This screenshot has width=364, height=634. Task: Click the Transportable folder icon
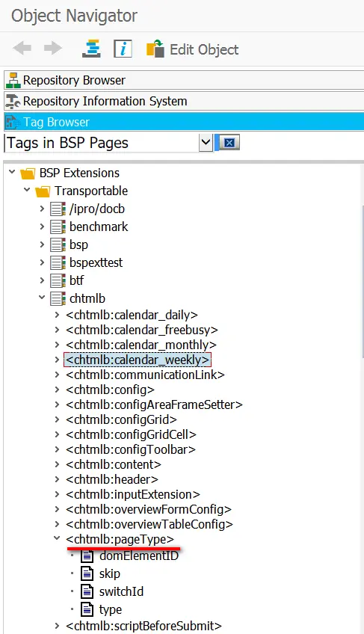[x=43, y=191]
